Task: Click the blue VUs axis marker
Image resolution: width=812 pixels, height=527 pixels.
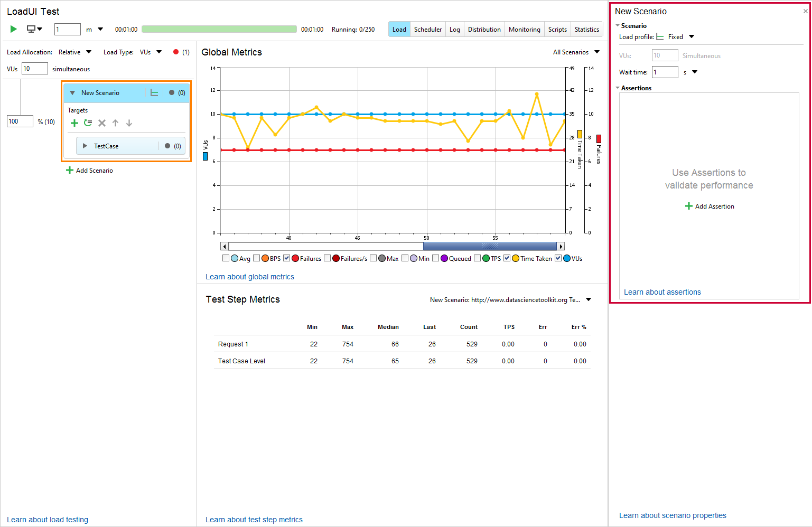Action: pyautogui.click(x=206, y=156)
